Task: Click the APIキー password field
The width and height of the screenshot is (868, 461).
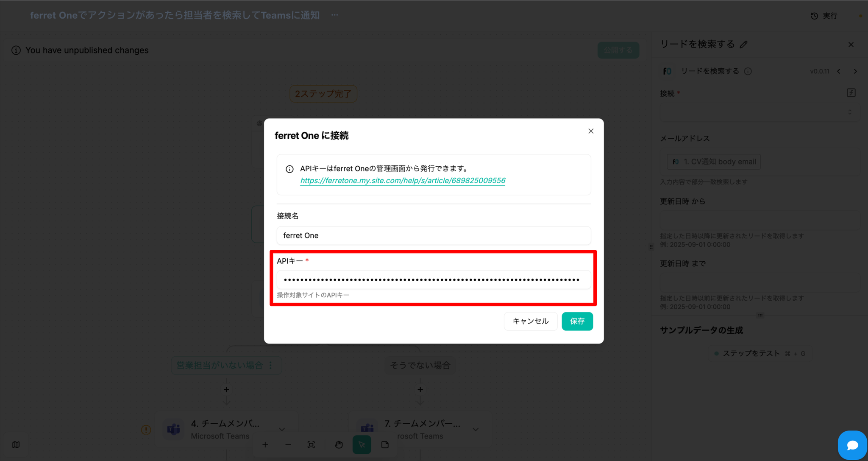Action: [x=433, y=279]
